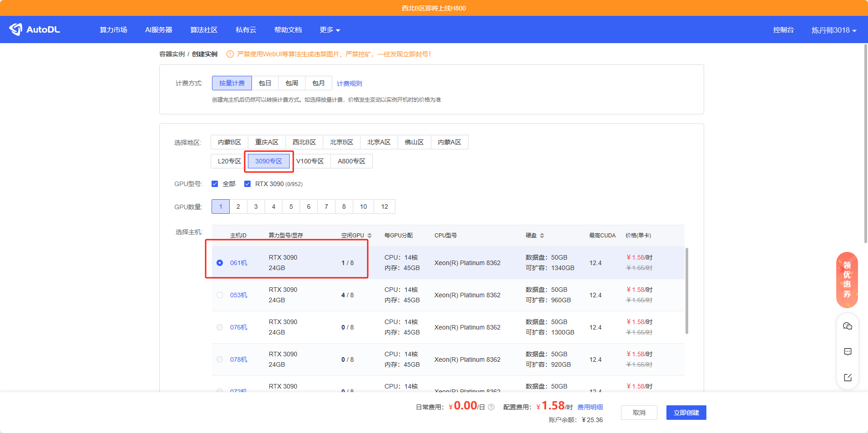Open the 炼丹师3018 user dropdown
This screenshot has height=433, width=868.
(x=834, y=30)
